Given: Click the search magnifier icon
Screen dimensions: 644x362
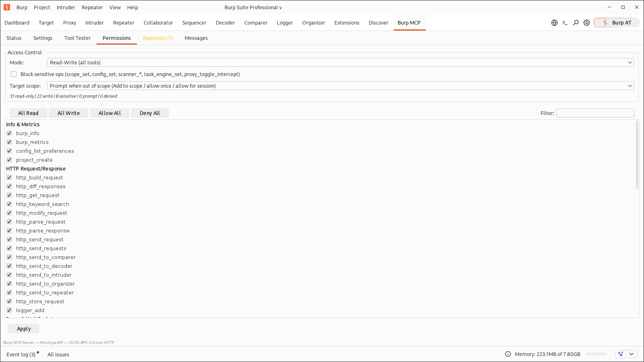Looking at the screenshot, I should (576, 23).
